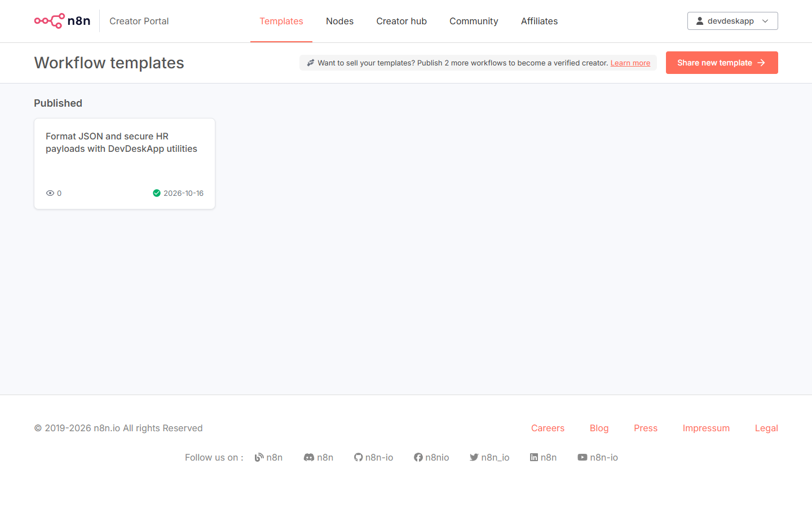812x508 pixels.
Task: Click the Creator Portal label
Action: [139, 21]
